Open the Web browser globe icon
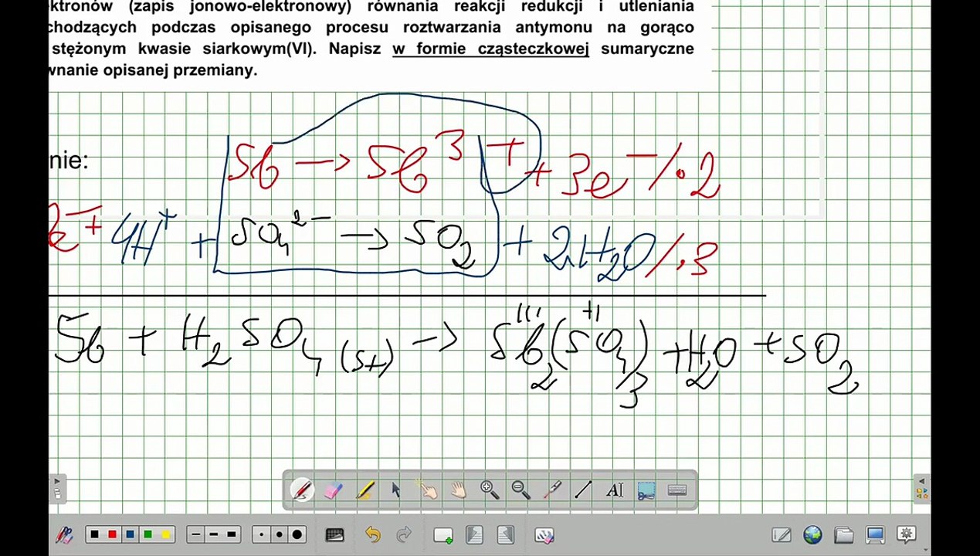This screenshot has height=556, width=980. (812, 534)
